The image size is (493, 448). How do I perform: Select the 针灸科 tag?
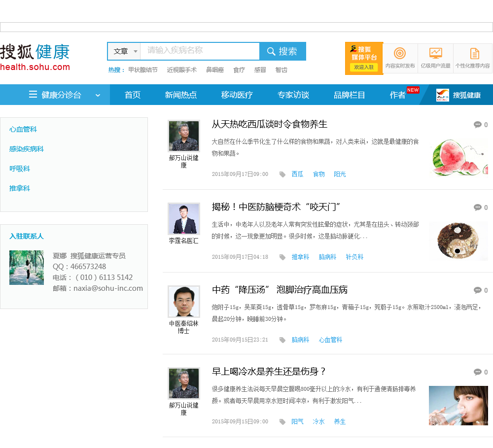click(x=354, y=257)
